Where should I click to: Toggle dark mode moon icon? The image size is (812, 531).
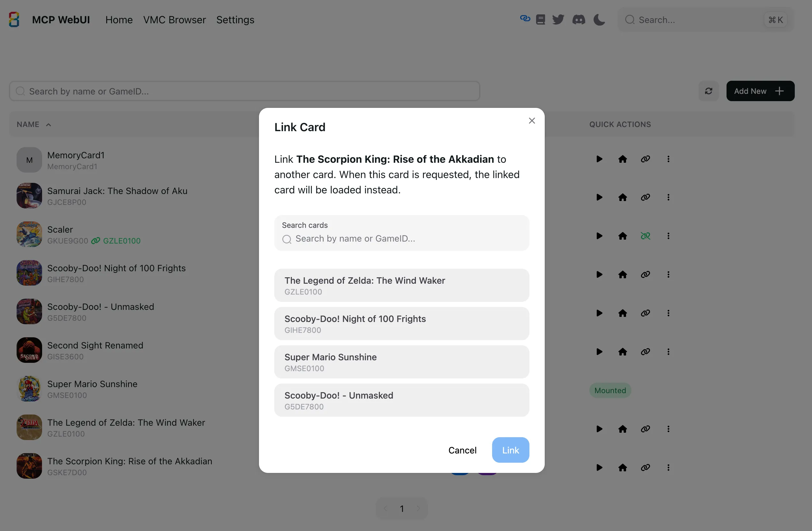click(599, 19)
